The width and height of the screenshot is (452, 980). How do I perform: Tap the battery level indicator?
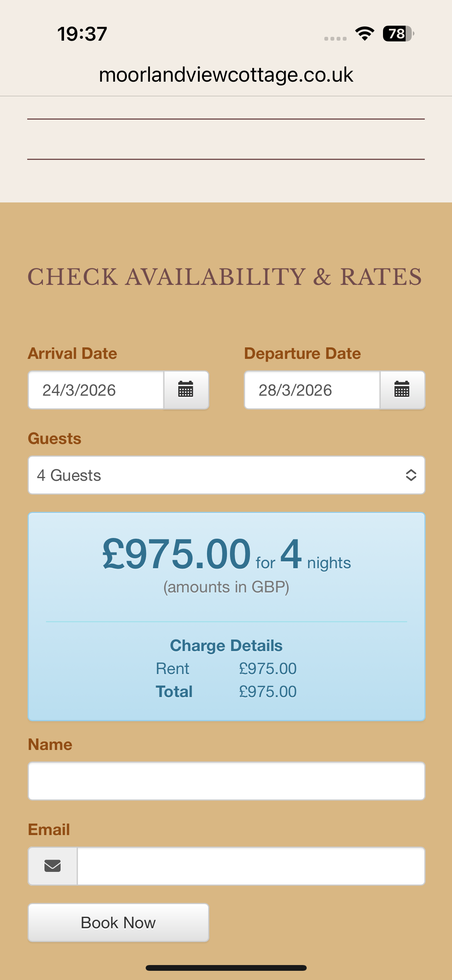point(398,34)
